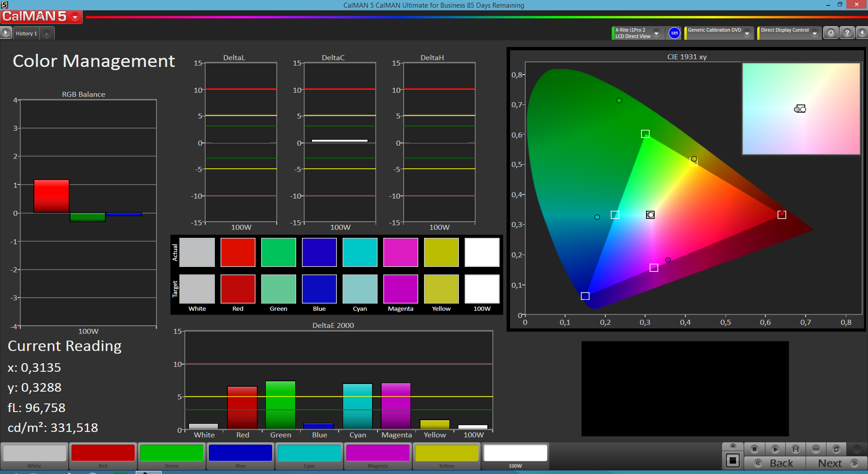Click the Target Cyan swatch
Image resolution: width=868 pixels, height=474 pixels.
pyautogui.click(x=360, y=289)
